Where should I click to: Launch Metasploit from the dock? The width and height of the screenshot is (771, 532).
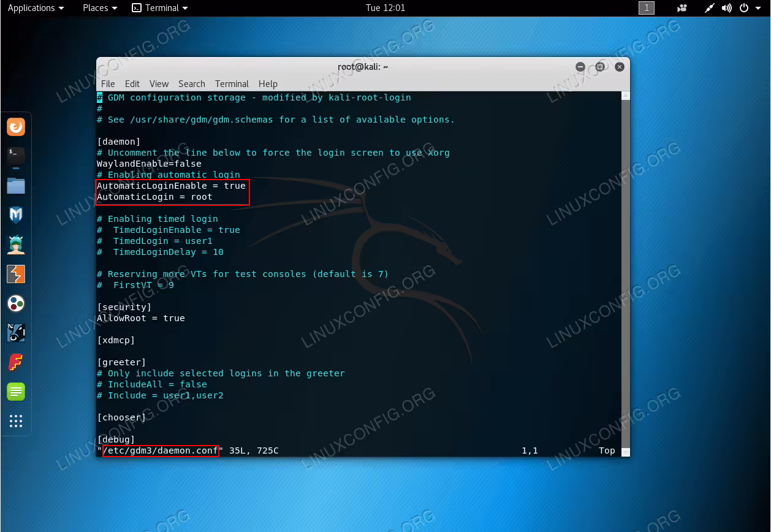(16, 215)
